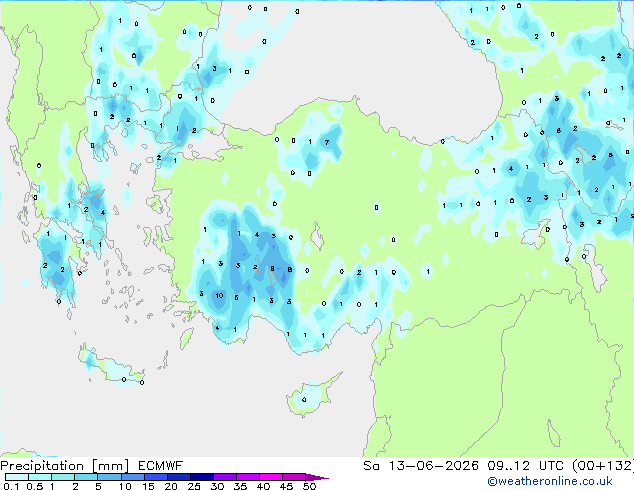Click the legend label '30'

(x=217, y=486)
